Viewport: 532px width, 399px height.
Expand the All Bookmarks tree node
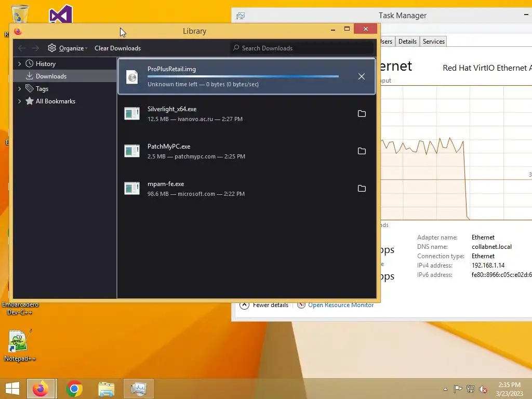(x=19, y=101)
